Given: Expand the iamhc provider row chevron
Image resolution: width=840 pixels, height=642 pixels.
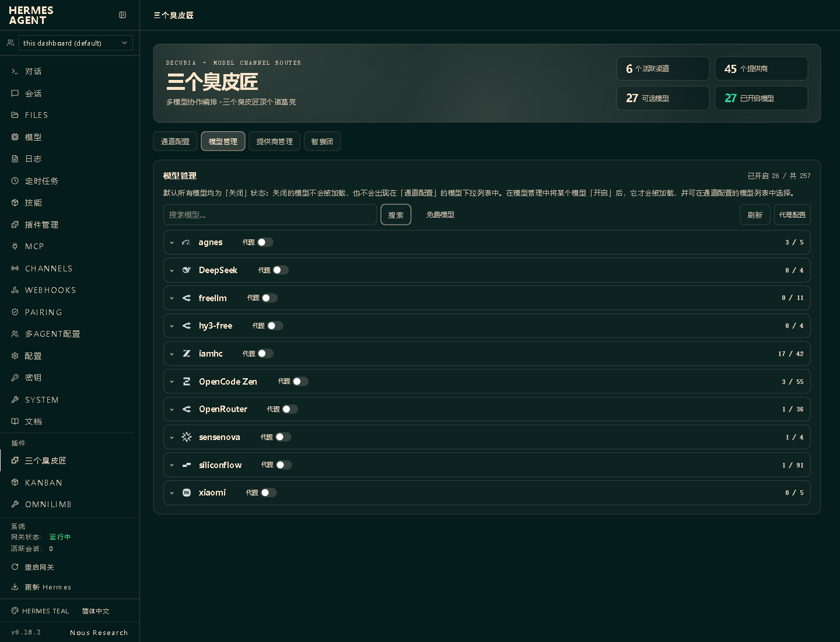Looking at the screenshot, I should [x=172, y=354].
